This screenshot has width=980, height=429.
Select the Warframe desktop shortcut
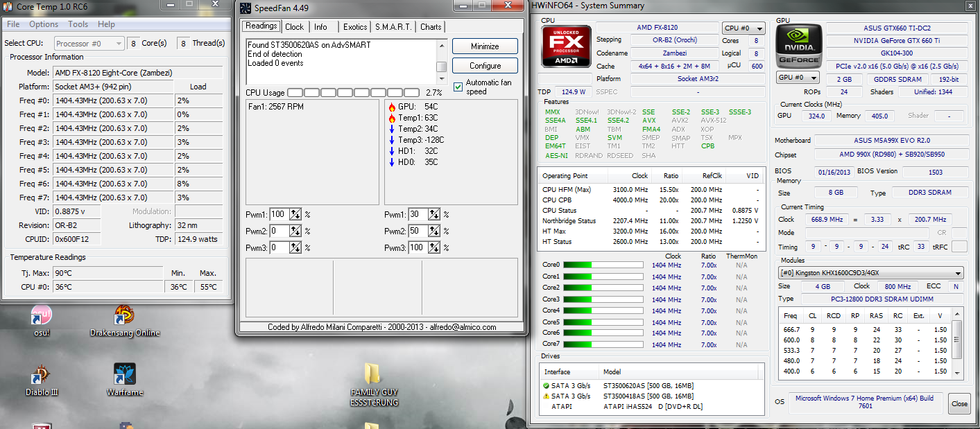point(125,380)
